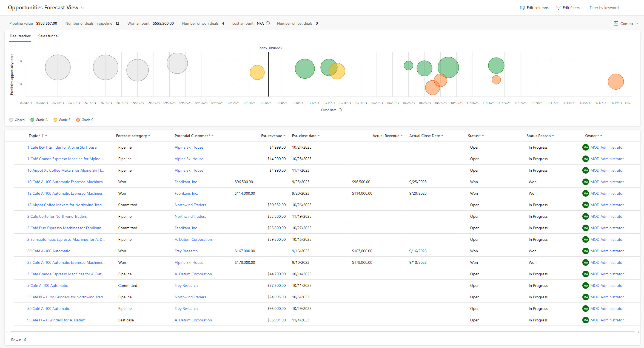Viewport: 644px width, 348px height.
Task: Click the large green bubble at 10/29/23
Action: (x=448, y=67)
